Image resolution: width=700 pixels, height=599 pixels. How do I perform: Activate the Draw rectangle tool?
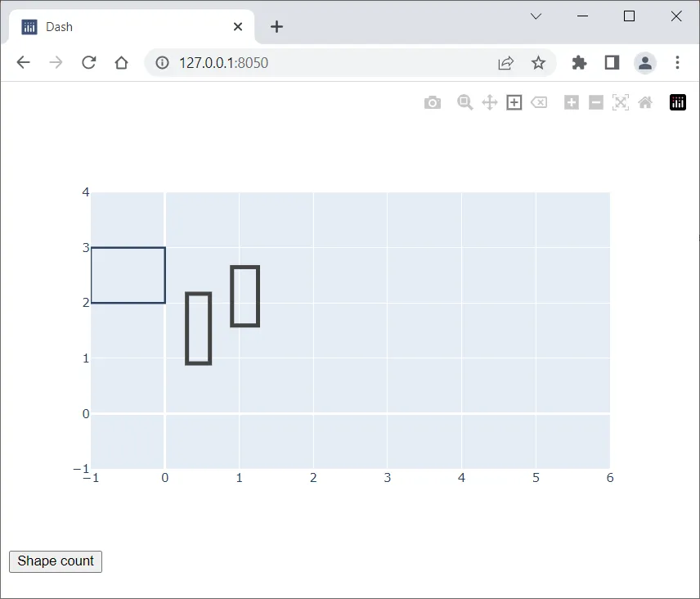pyautogui.click(x=514, y=102)
